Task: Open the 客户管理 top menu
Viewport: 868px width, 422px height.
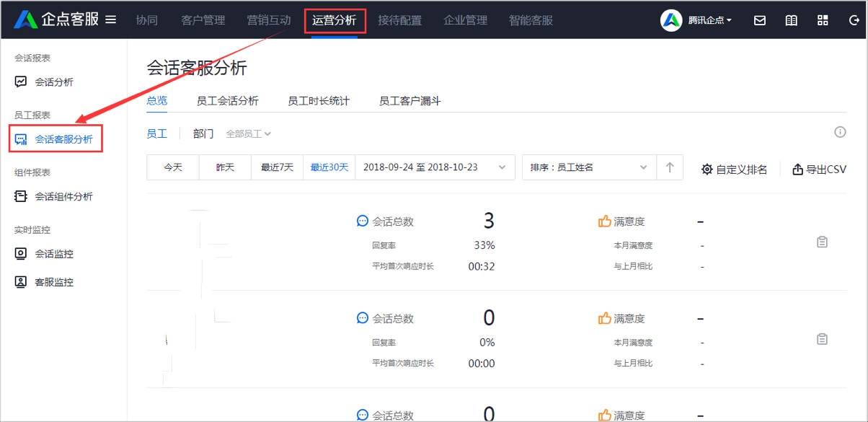Action: [x=203, y=20]
